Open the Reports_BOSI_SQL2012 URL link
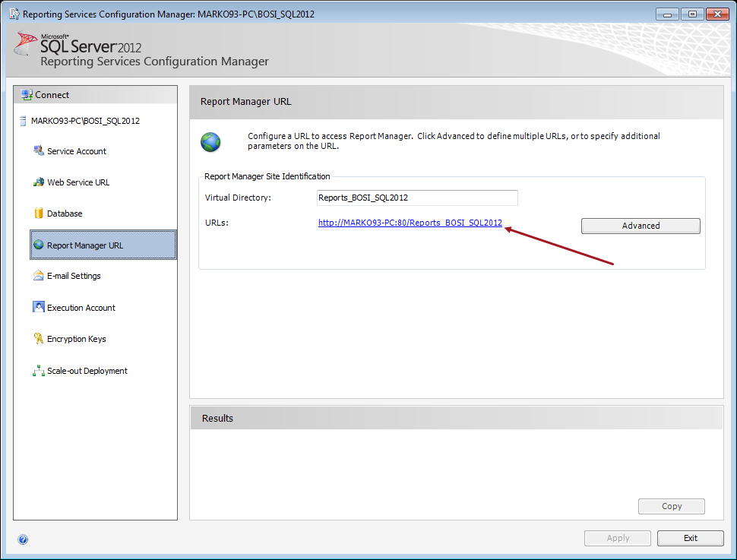Screen dimensions: 737x560 tap(410, 223)
